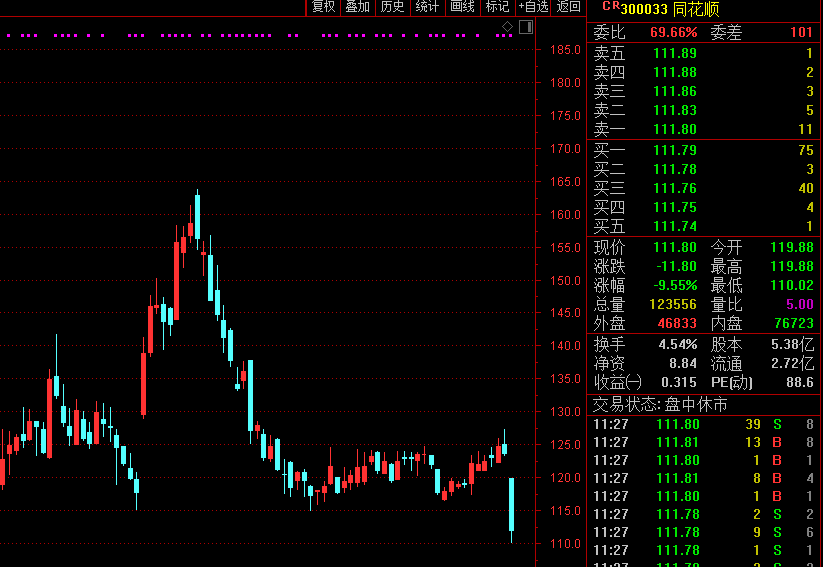Click the 流通 value 2.72亿
The height and width of the screenshot is (567, 823).
click(x=793, y=364)
